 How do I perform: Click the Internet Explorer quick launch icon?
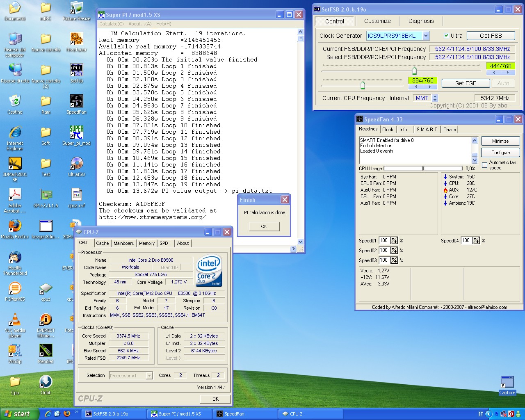[48, 414]
